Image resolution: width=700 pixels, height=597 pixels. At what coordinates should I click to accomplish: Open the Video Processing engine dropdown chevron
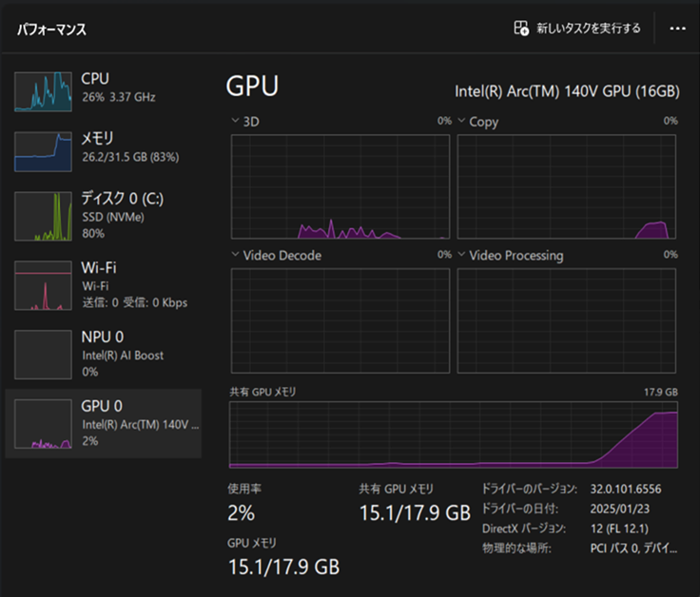pos(461,255)
